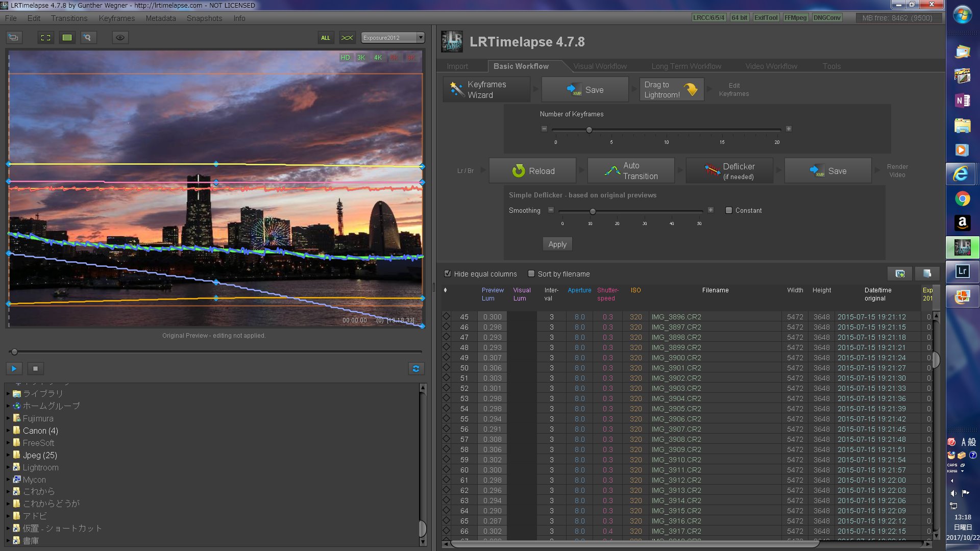This screenshot has height=551, width=980.
Task: Expand the Canon (4) folder
Action: point(8,431)
